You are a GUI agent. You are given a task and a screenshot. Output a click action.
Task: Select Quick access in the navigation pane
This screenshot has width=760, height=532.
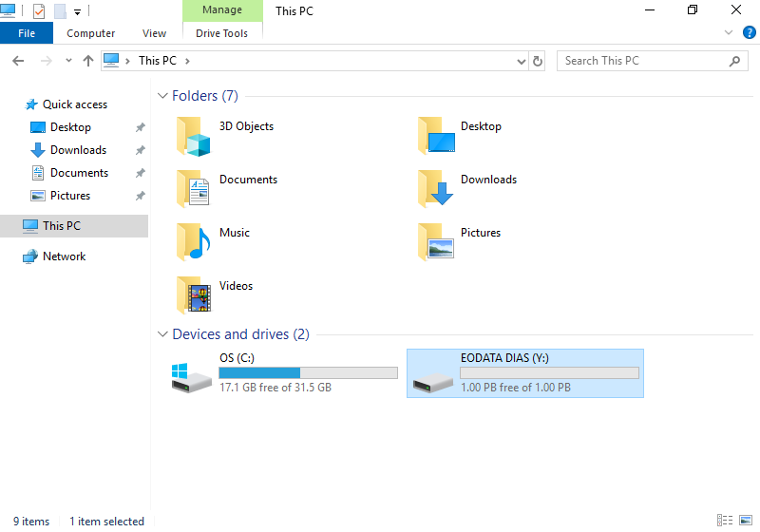75,104
